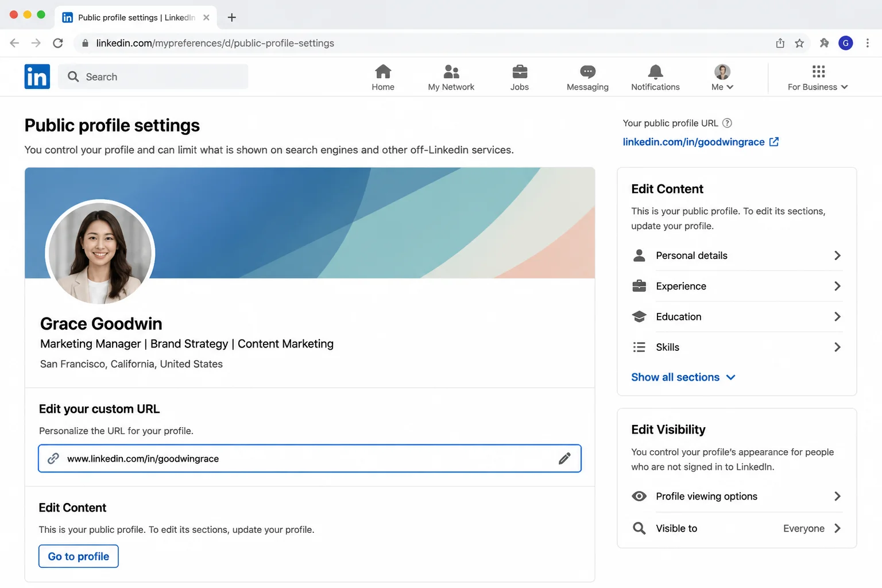882x588 pixels.
Task: Click the Marketing Manager headline text
Action: (187, 343)
